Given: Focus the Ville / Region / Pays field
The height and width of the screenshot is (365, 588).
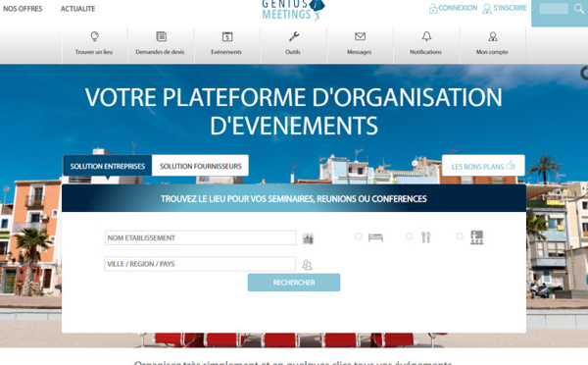Looking at the screenshot, I should 200,264.
